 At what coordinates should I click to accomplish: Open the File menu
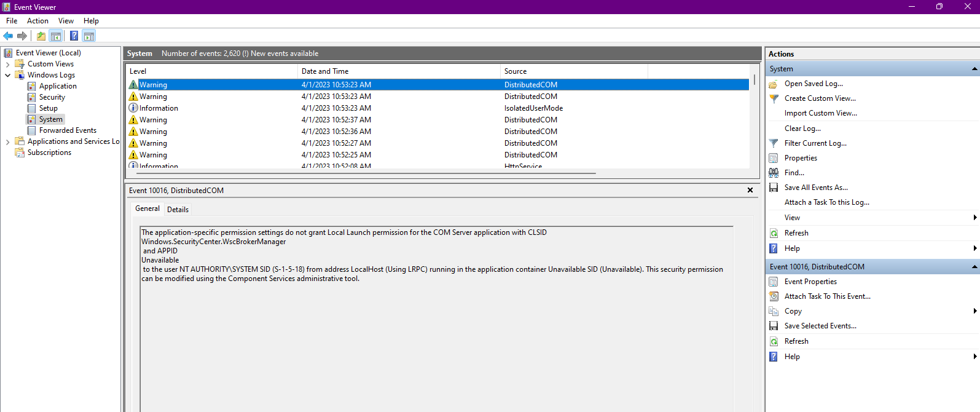coord(12,21)
